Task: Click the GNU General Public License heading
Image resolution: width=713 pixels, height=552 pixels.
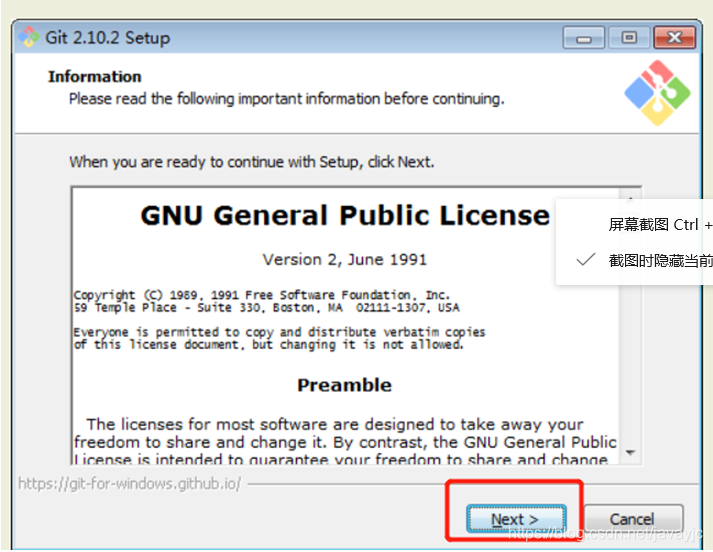Action: coord(345,215)
